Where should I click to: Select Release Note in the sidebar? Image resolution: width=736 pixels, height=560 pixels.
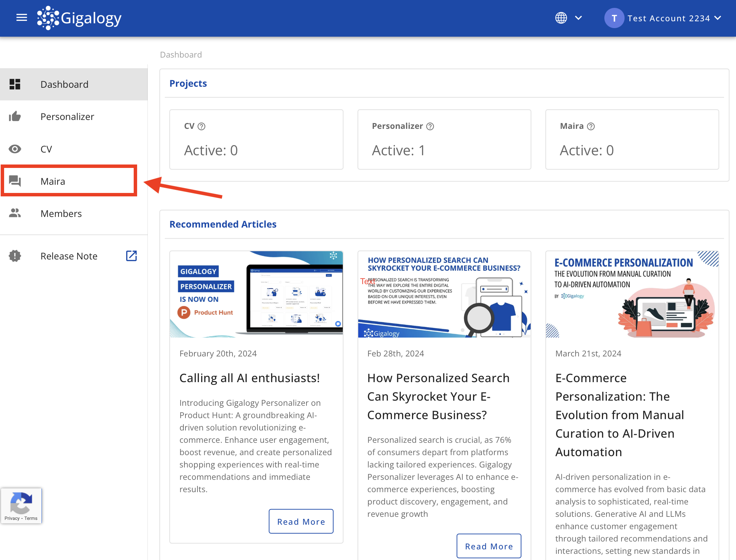pos(69,256)
